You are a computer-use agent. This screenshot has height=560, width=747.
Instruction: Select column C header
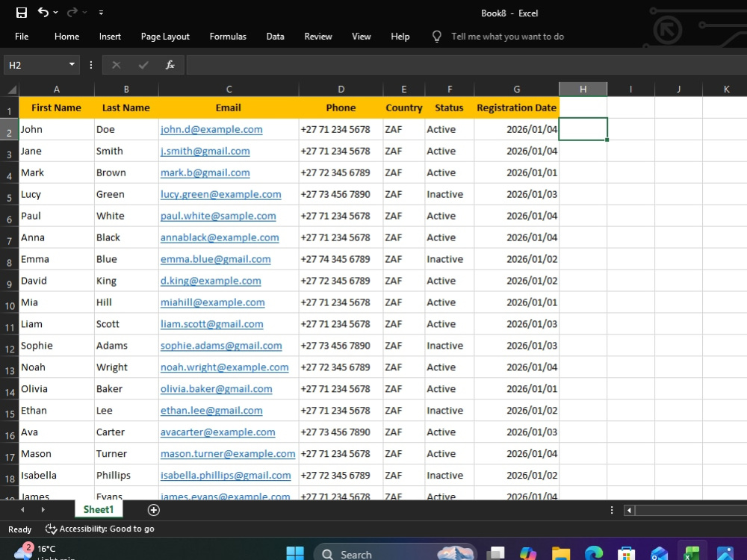[x=229, y=89]
